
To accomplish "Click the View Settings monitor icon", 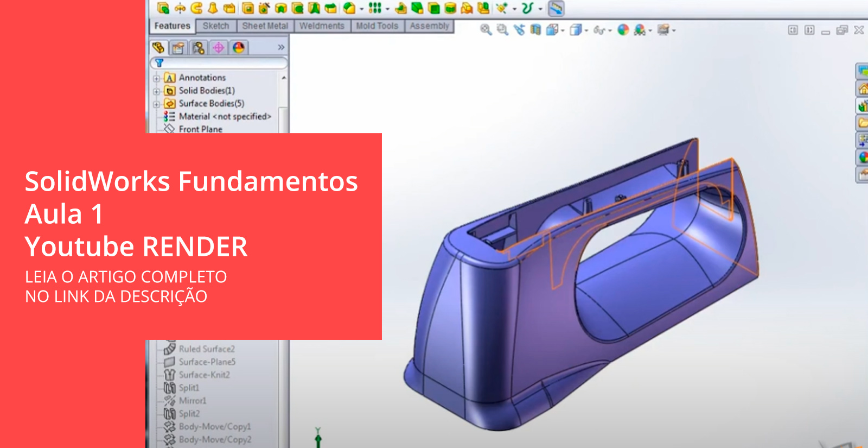I will click(663, 30).
